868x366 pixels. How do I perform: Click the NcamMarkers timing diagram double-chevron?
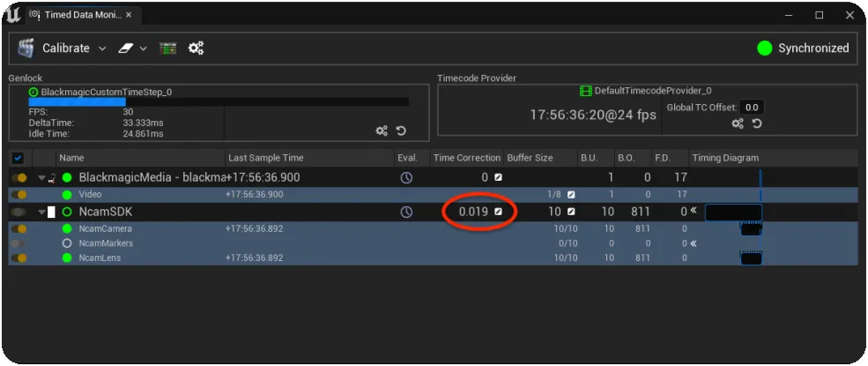693,243
